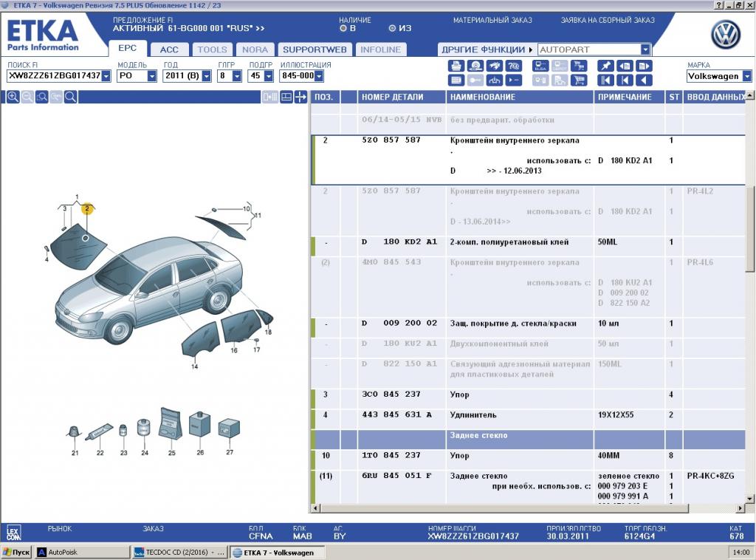This screenshot has width=756, height=560.
Task: Switch to TECDOC CD (2/2016) in taskbar
Action: 179,553
